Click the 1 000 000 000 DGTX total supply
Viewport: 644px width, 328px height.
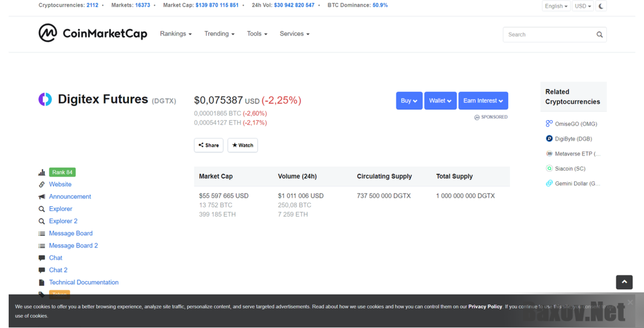[465, 196]
